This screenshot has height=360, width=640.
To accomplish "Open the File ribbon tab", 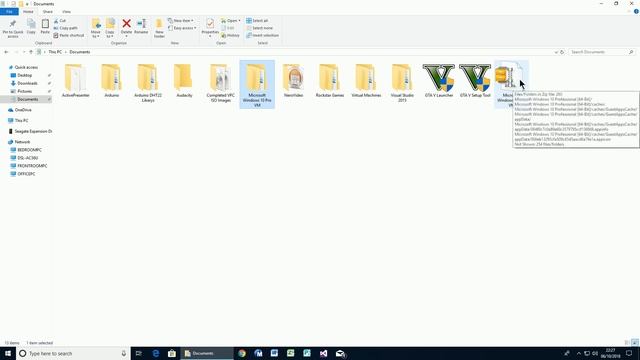I will [x=9, y=12].
